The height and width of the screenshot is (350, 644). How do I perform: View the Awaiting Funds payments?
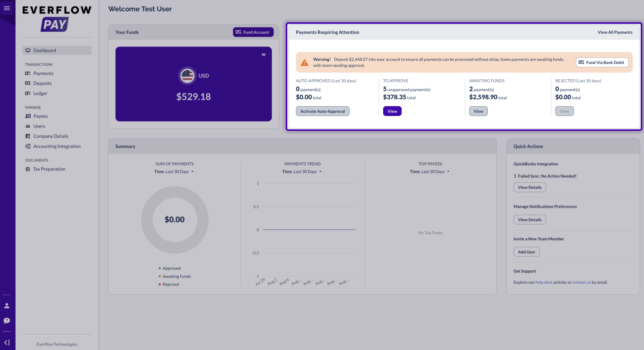pos(478,111)
